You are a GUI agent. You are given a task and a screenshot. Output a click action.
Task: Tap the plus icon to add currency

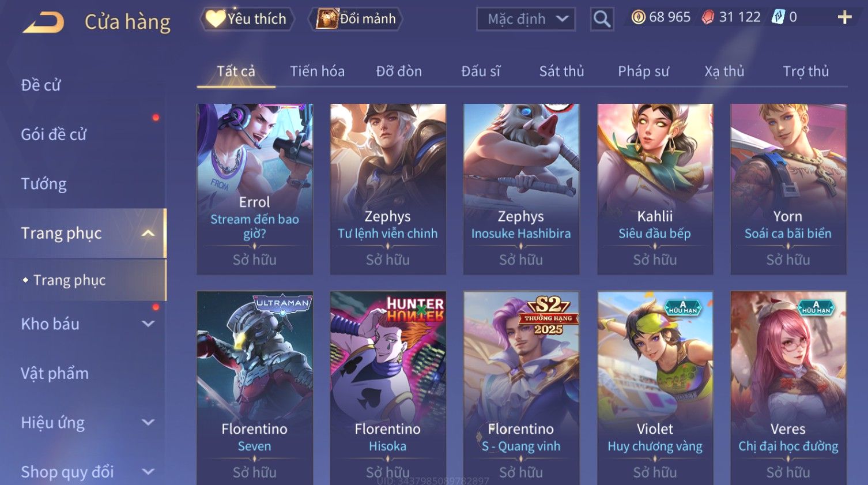[844, 17]
